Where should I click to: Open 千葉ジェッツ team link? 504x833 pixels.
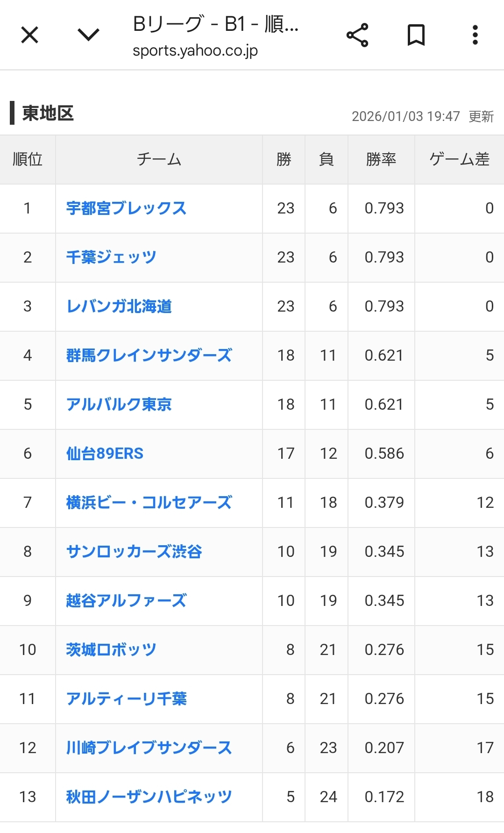[x=111, y=257]
